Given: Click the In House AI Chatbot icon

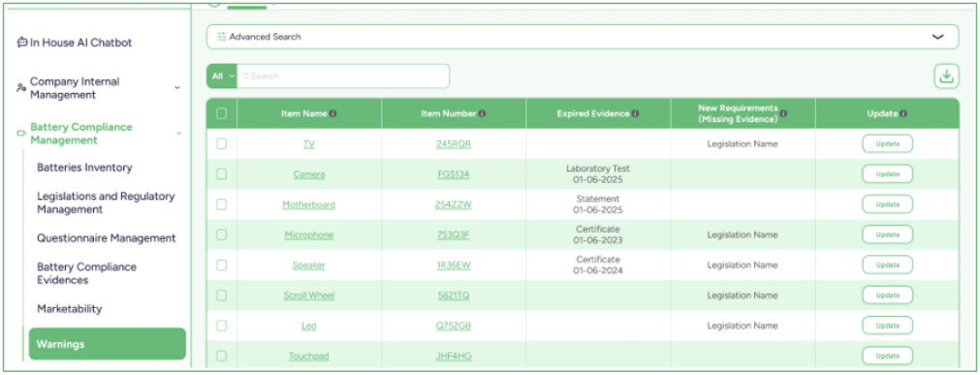Looking at the screenshot, I should pyautogui.click(x=22, y=43).
